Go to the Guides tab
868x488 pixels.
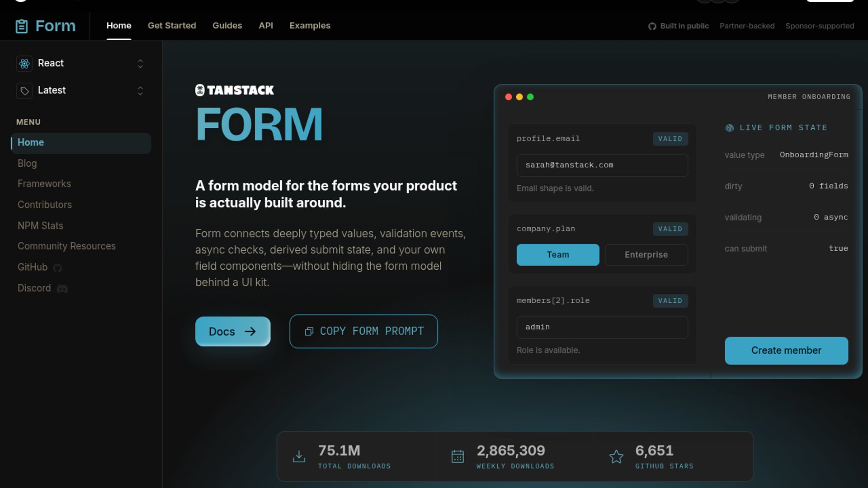click(x=227, y=26)
